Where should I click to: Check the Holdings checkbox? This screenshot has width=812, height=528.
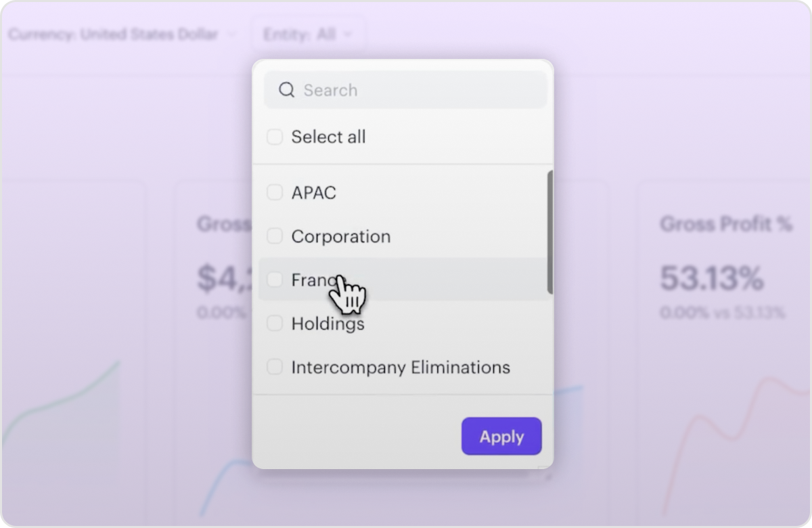[x=275, y=324]
